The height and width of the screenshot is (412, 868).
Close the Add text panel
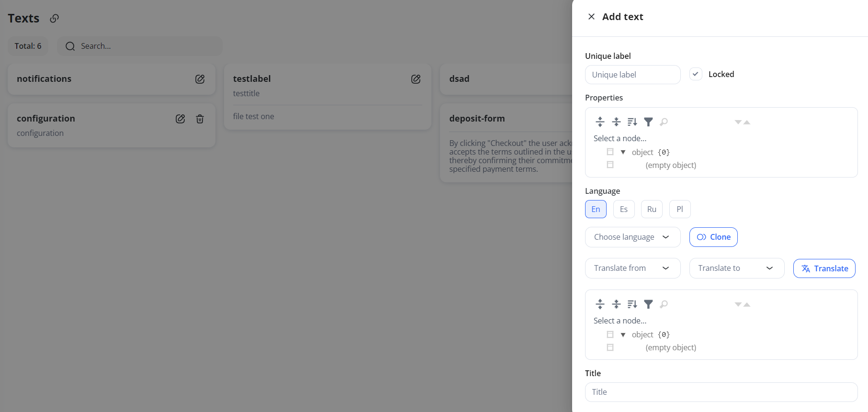(x=591, y=17)
